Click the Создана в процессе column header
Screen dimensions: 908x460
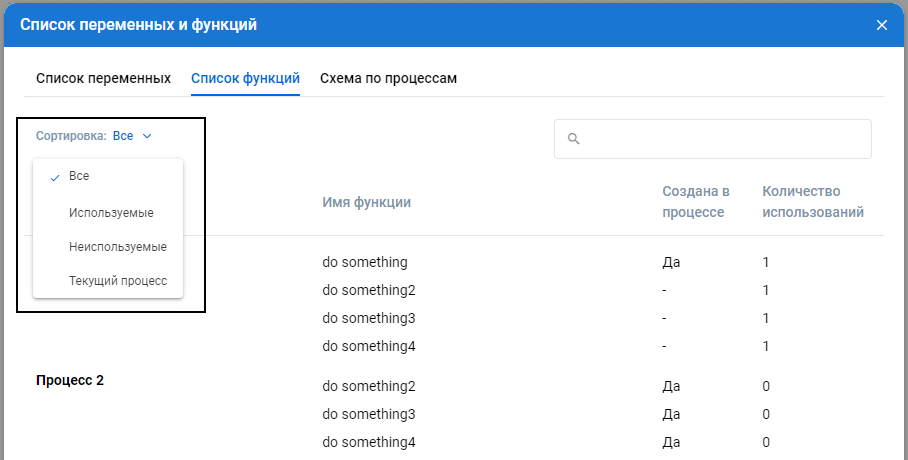click(x=695, y=202)
